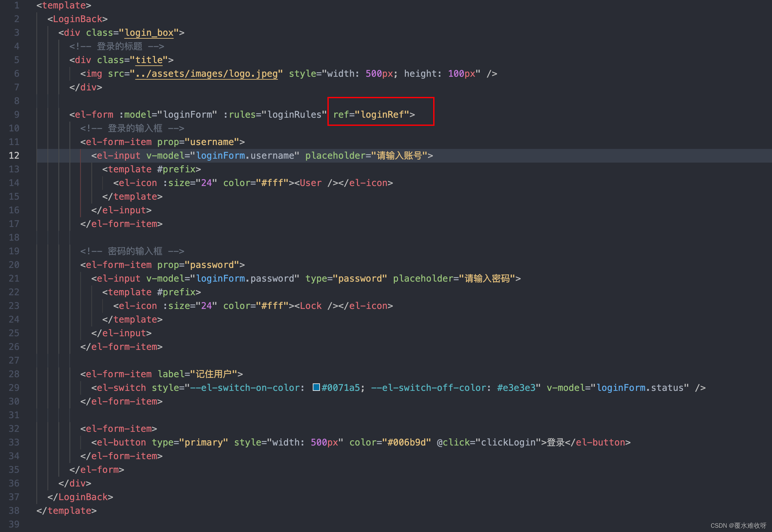Click the CSDN watermark text
Screen dimensions: 772x532
738,526
